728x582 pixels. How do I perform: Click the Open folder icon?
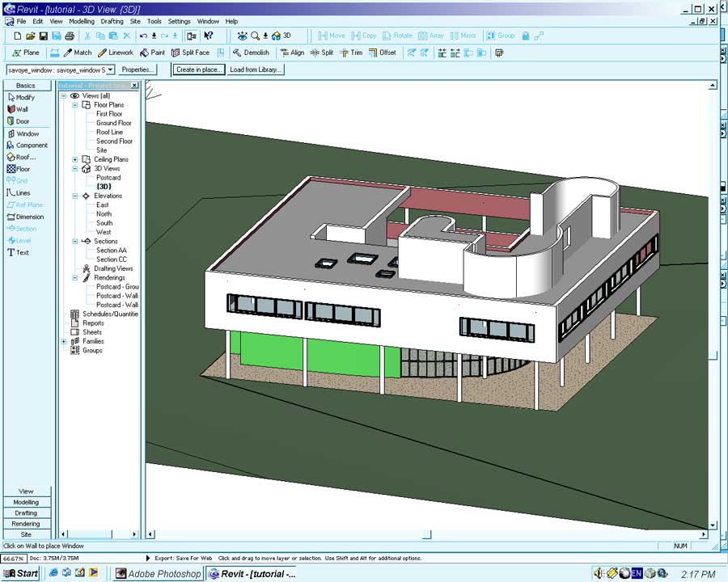click(30, 36)
